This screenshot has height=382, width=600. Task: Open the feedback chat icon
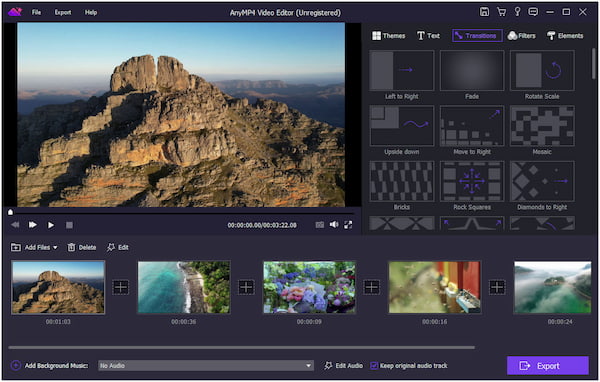[533, 12]
